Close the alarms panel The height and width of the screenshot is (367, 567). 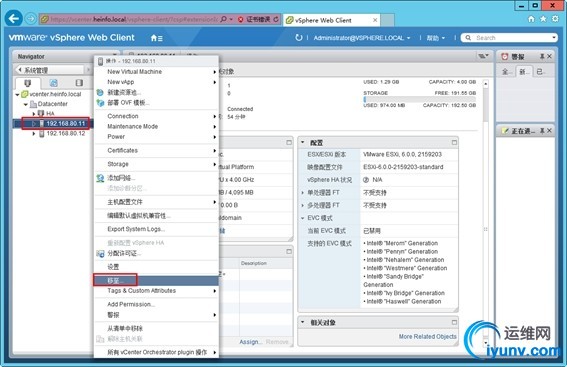[549, 56]
